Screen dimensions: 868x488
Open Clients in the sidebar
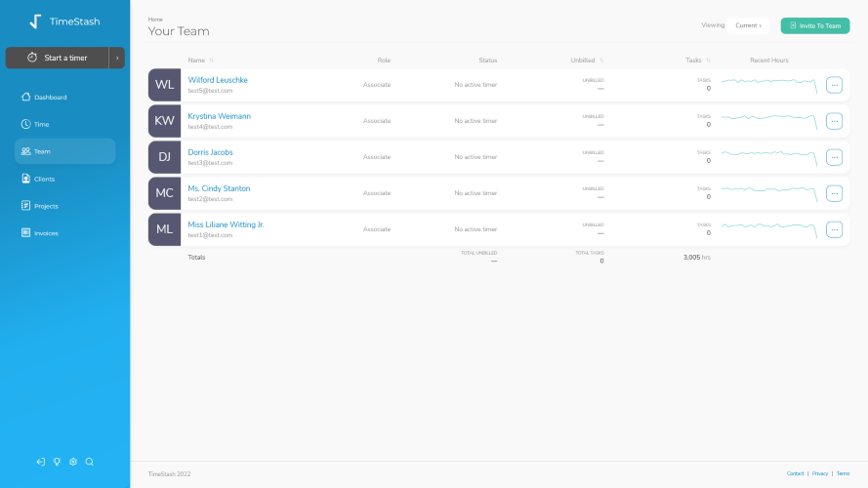64,179
